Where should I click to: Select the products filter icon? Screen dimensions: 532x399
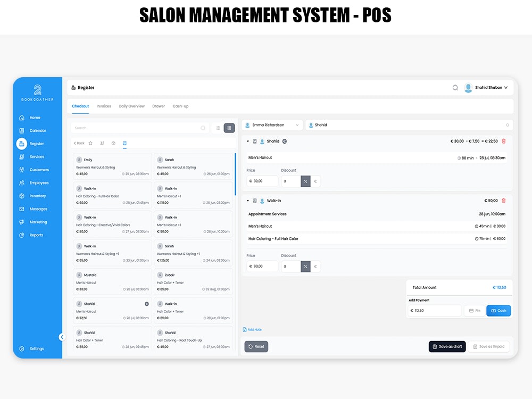[x=113, y=143]
